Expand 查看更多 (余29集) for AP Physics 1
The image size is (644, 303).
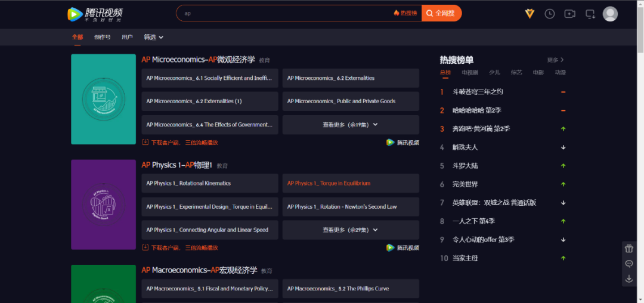(x=351, y=230)
